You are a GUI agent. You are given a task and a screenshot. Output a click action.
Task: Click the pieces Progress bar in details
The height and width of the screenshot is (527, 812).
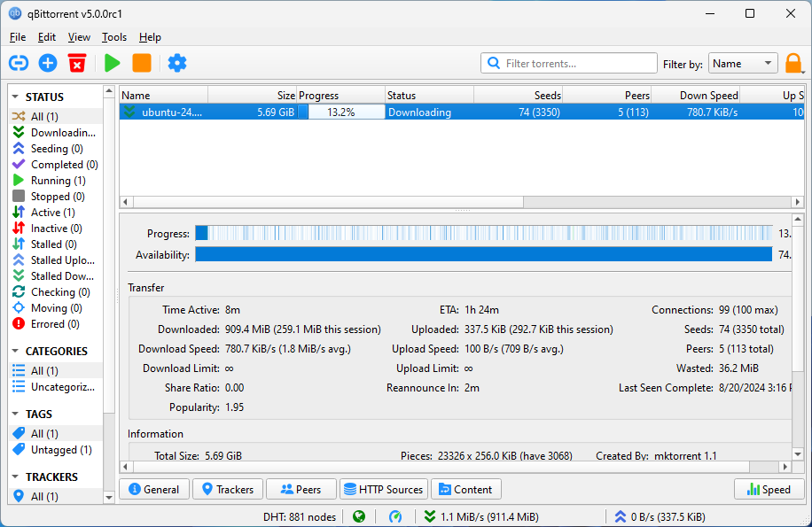pos(484,233)
